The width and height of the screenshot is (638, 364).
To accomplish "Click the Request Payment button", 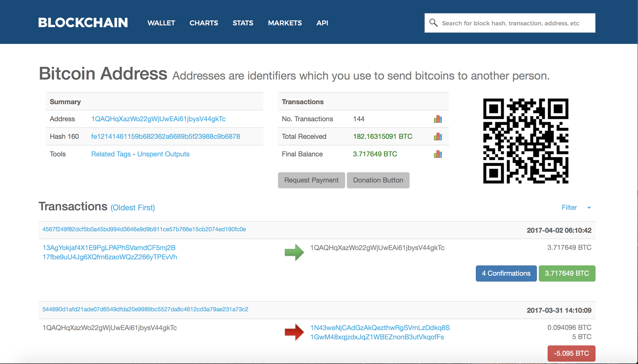I will pyautogui.click(x=311, y=180).
